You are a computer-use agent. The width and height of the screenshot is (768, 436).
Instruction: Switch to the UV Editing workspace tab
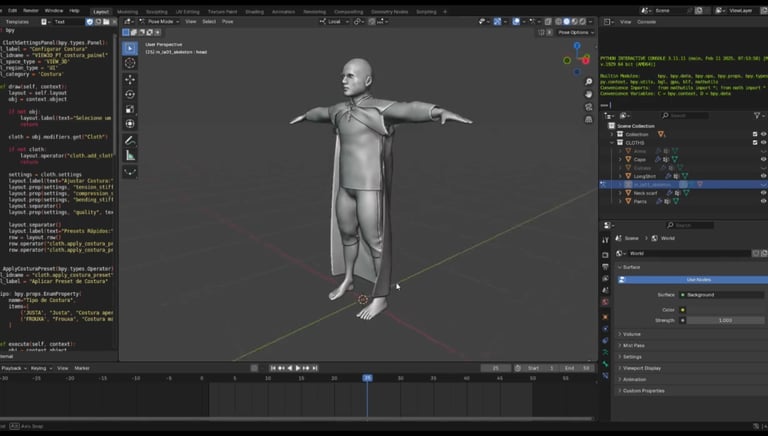tap(188, 12)
